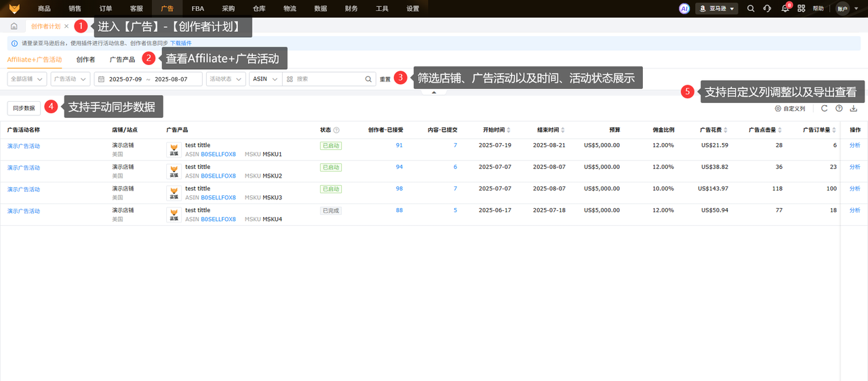Open 演示广告活动 link in MSKU2 row
Viewport: 868px width, 381px height.
[24, 167]
